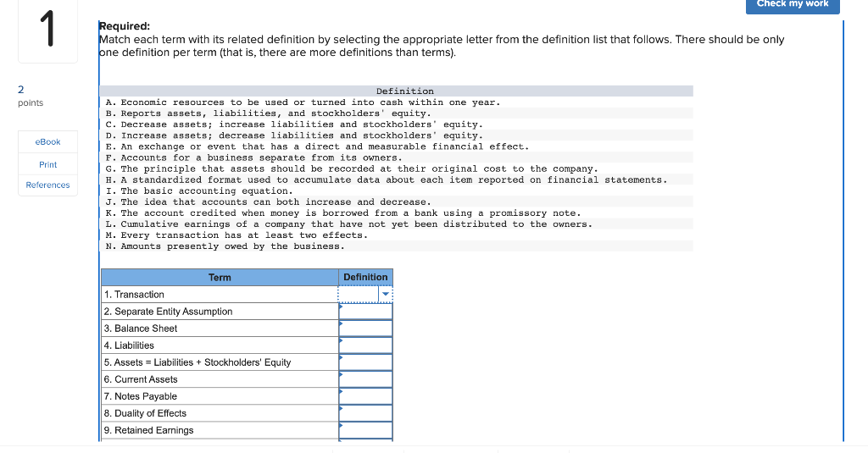Click term '3. Balance Sheet'

click(141, 329)
